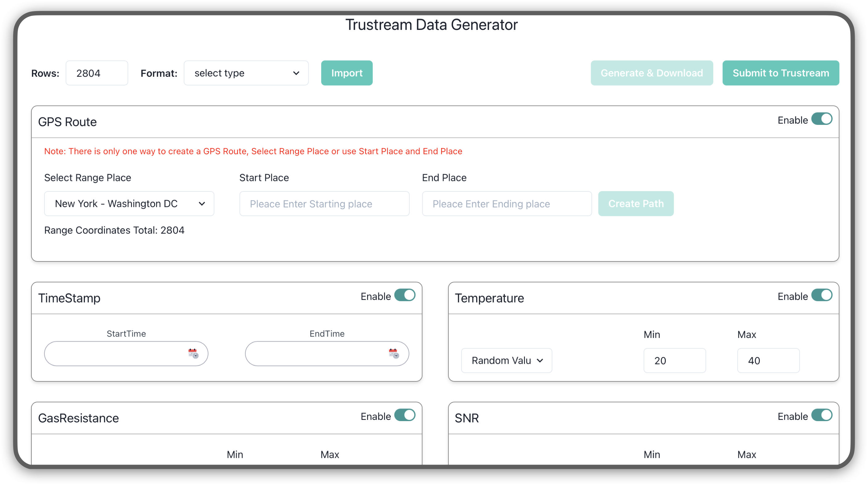This screenshot has width=868, height=484.
Task: Open the EndTime calendar picker icon
Action: click(x=394, y=354)
